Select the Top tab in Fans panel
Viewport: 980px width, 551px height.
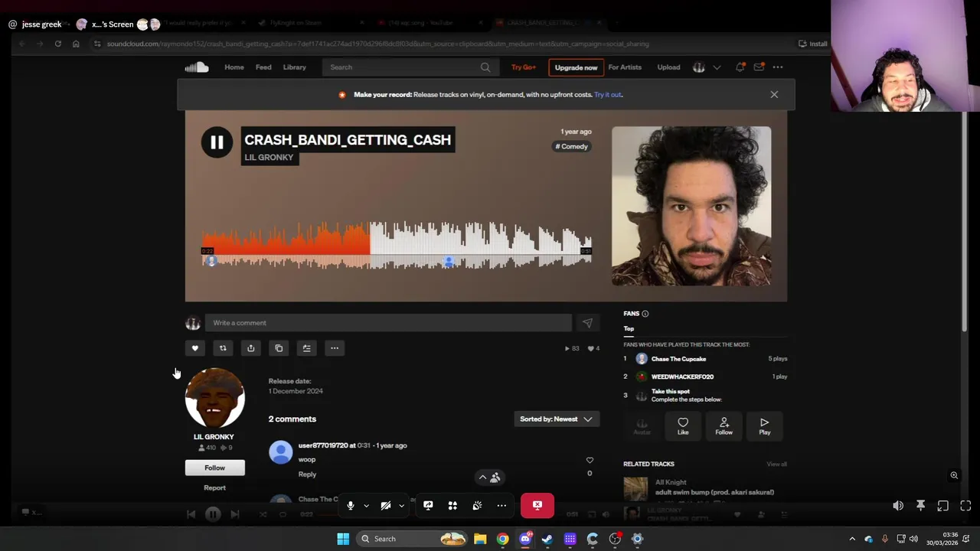(629, 329)
